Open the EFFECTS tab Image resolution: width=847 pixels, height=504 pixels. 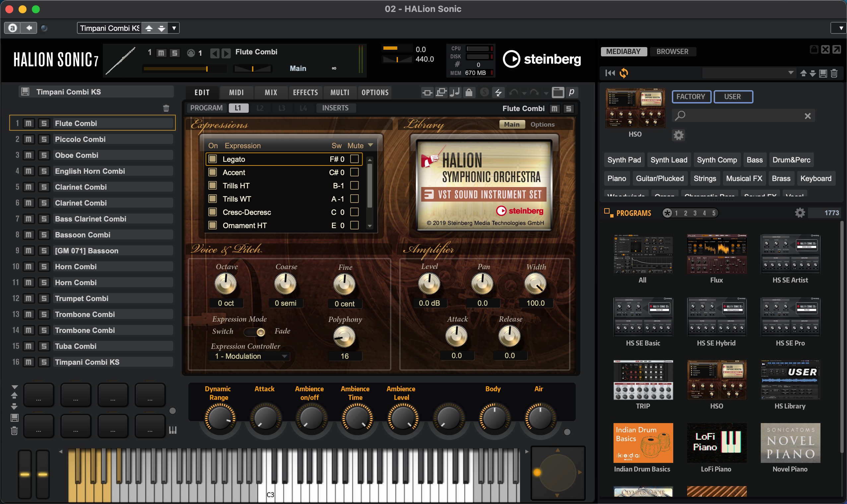click(305, 93)
